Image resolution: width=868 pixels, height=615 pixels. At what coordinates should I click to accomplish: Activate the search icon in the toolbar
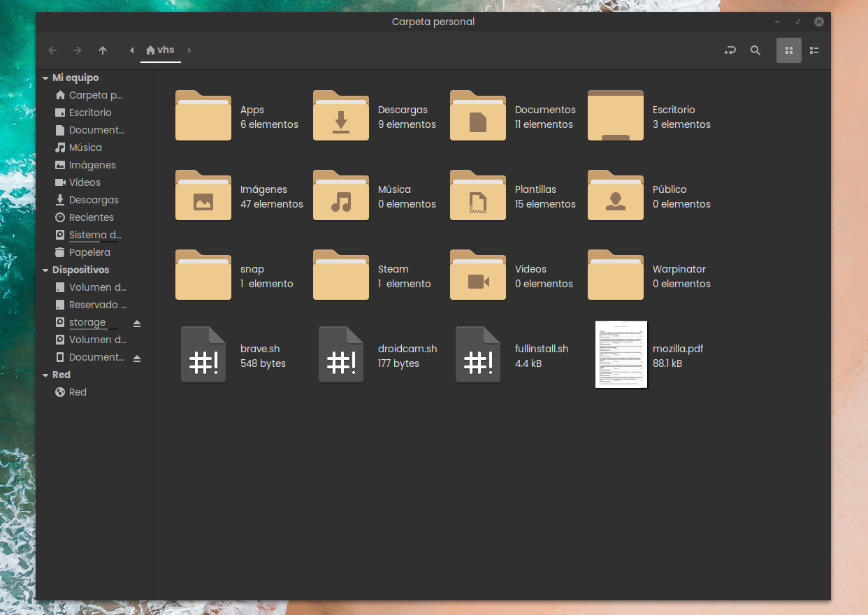(x=755, y=50)
